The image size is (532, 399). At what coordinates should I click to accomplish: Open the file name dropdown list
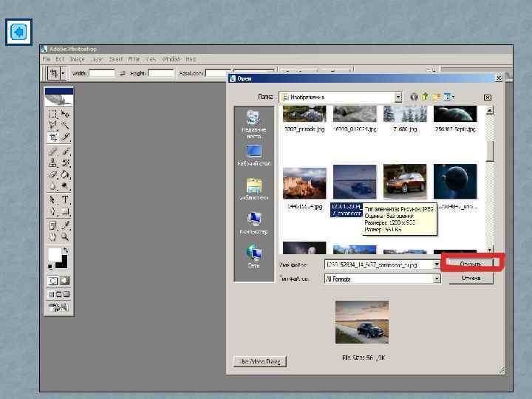[x=437, y=264]
